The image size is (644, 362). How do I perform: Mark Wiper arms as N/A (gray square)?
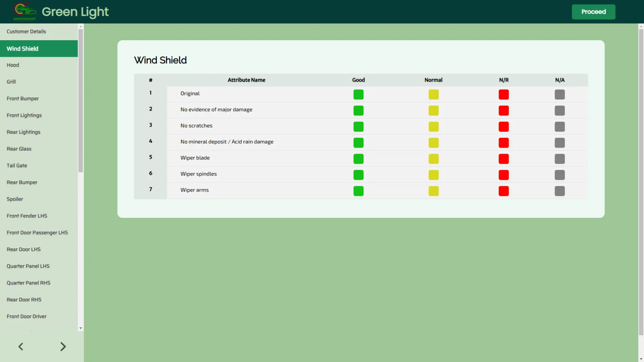click(x=559, y=191)
